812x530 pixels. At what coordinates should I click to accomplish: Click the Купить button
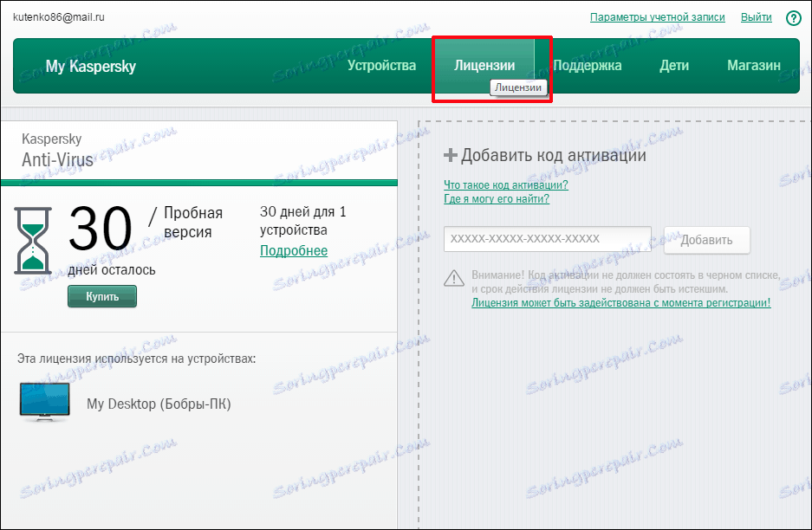click(101, 295)
